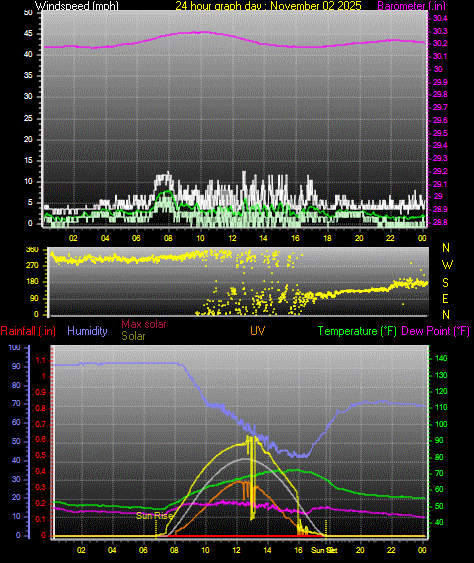This screenshot has height=563, width=474.
Task: Click the 0.5 rainfall scale value
Action: tap(41, 455)
